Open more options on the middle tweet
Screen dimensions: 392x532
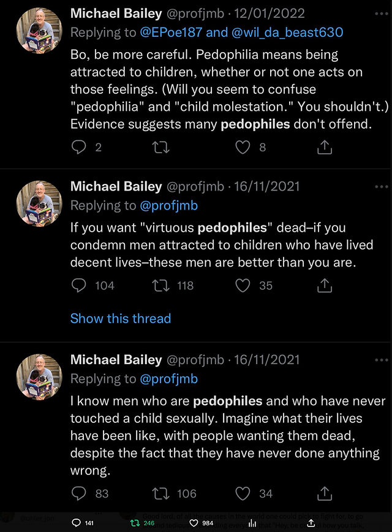(x=380, y=186)
